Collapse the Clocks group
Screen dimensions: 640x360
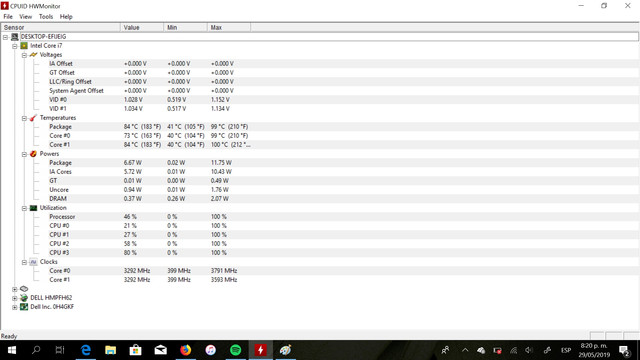click(24, 262)
